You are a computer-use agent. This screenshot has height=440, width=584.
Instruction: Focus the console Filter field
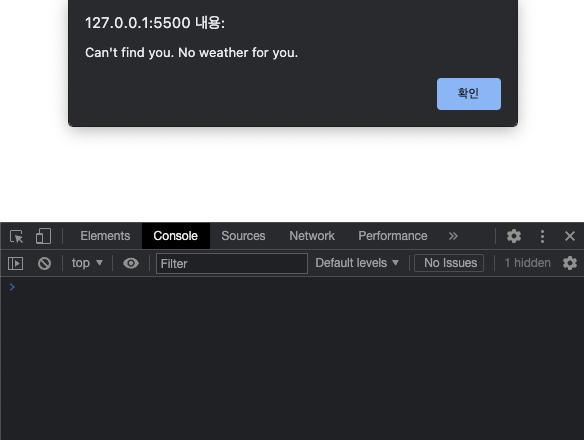pos(232,263)
